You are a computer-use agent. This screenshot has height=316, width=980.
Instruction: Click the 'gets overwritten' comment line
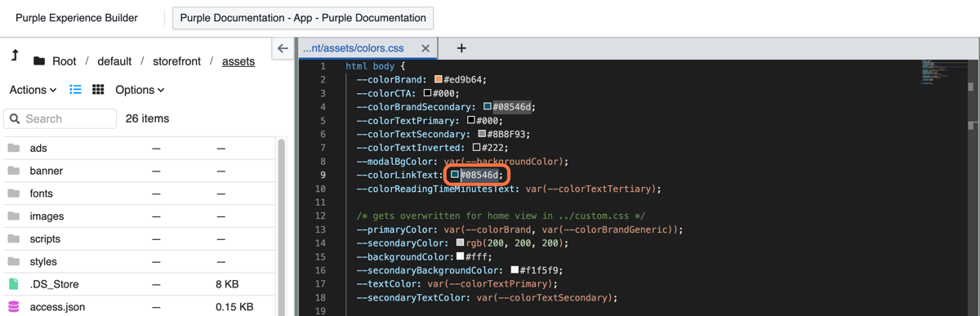[501, 216]
